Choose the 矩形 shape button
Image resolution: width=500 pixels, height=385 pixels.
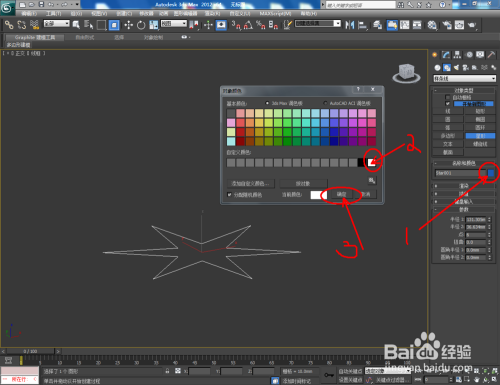[x=480, y=111]
